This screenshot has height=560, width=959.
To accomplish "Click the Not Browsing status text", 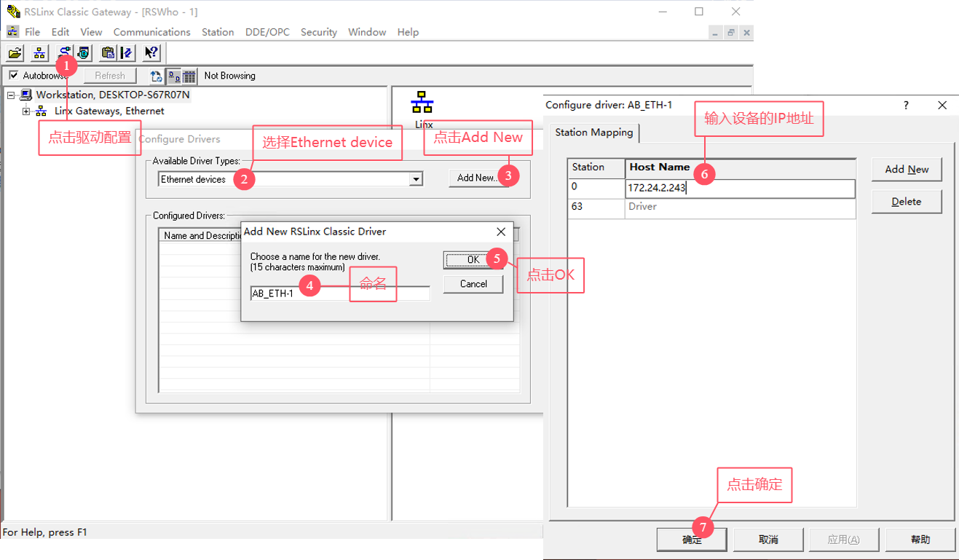I will (x=229, y=76).
